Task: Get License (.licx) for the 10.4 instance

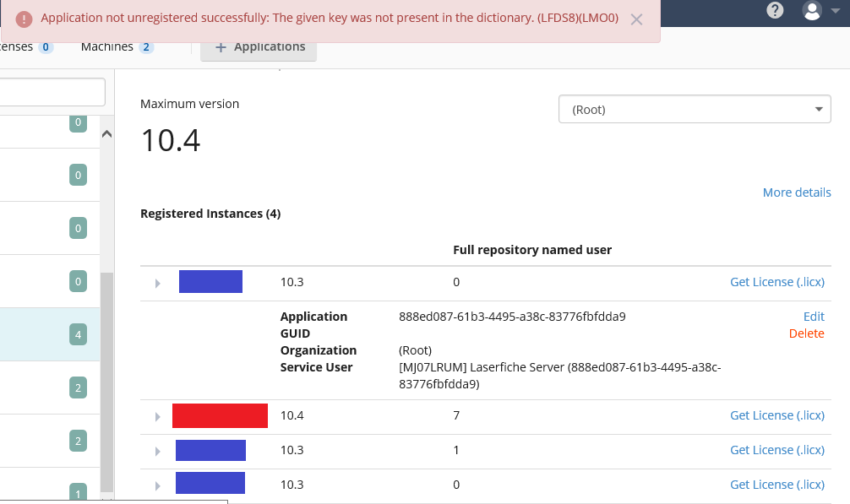Action: click(x=776, y=415)
